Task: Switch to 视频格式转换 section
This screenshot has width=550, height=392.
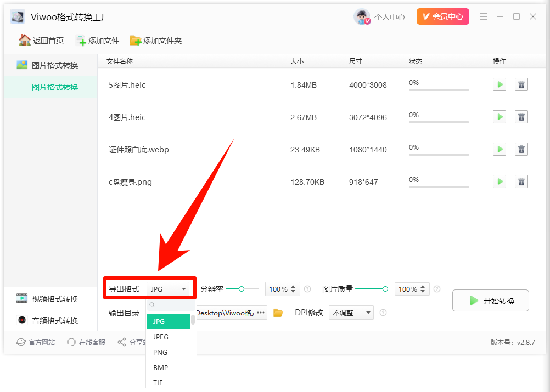Action: click(51, 298)
